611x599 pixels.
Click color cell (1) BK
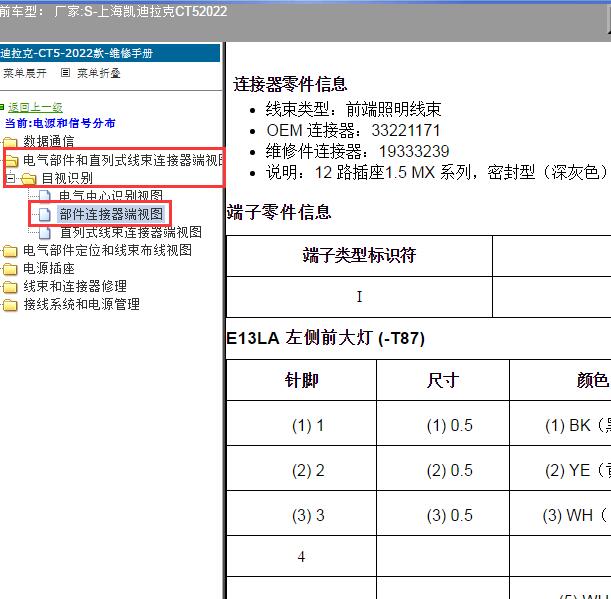(x=560, y=423)
